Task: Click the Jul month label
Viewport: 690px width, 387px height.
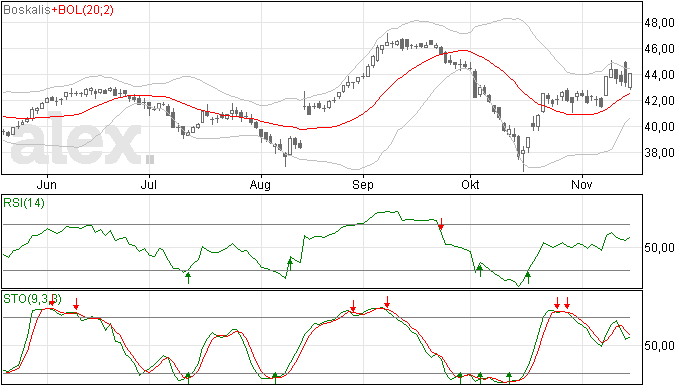Action: pyautogui.click(x=149, y=185)
